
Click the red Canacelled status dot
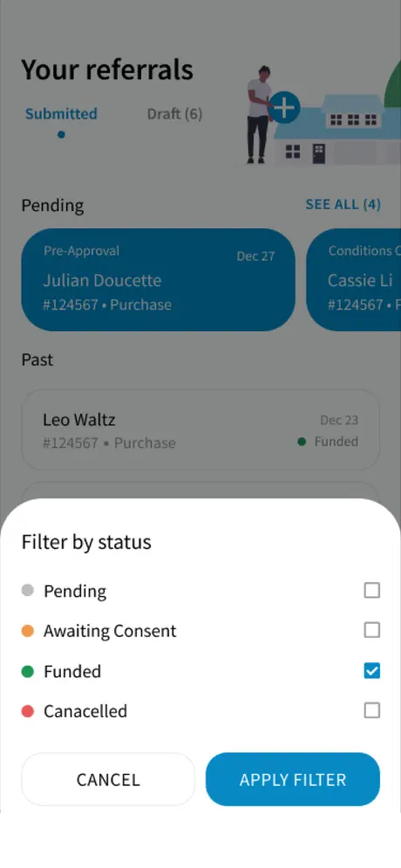(x=28, y=711)
